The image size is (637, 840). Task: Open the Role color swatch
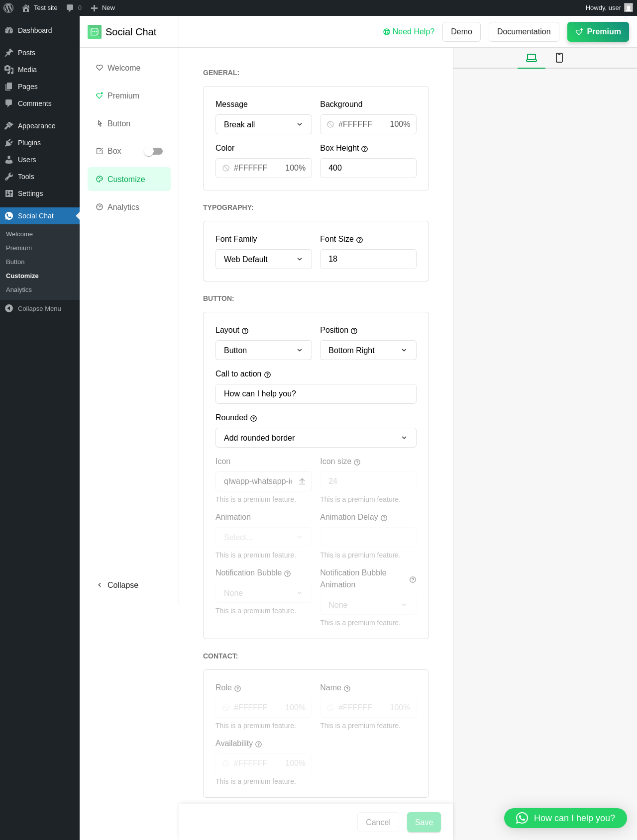point(226,708)
